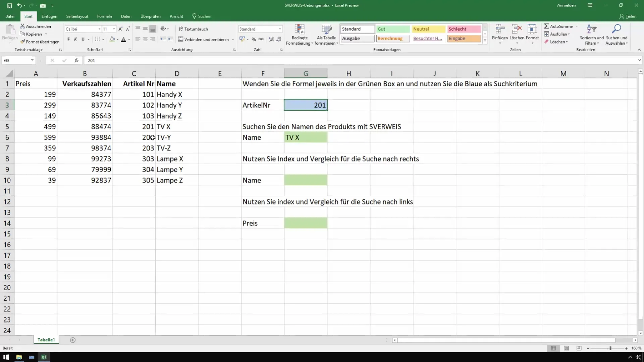Apply thousands separator format
The height and width of the screenshot is (362, 644).
[x=261, y=39]
